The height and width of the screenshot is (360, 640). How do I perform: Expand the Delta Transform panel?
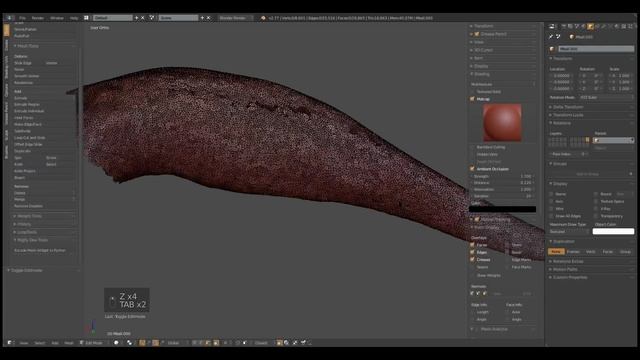coord(568,107)
